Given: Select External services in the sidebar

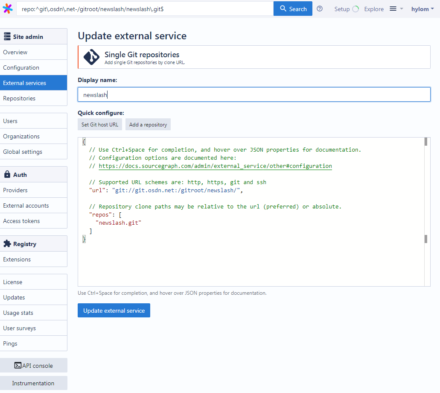Looking at the screenshot, I should click(33, 83).
